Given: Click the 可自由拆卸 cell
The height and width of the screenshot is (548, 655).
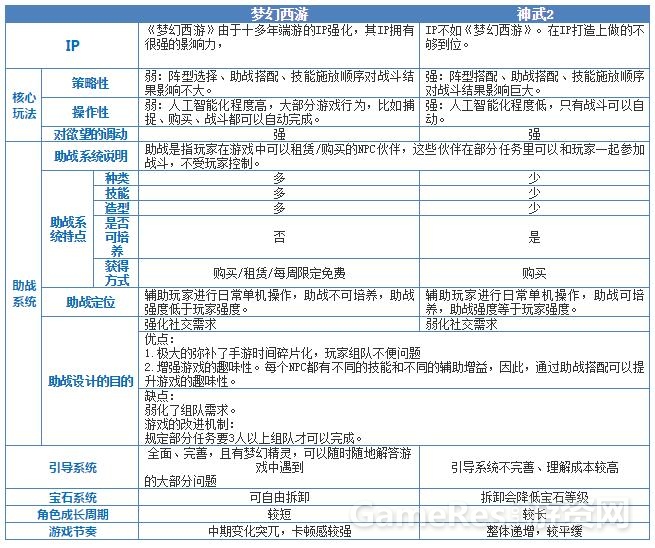Looking at the screenshot, I should 279,497.
